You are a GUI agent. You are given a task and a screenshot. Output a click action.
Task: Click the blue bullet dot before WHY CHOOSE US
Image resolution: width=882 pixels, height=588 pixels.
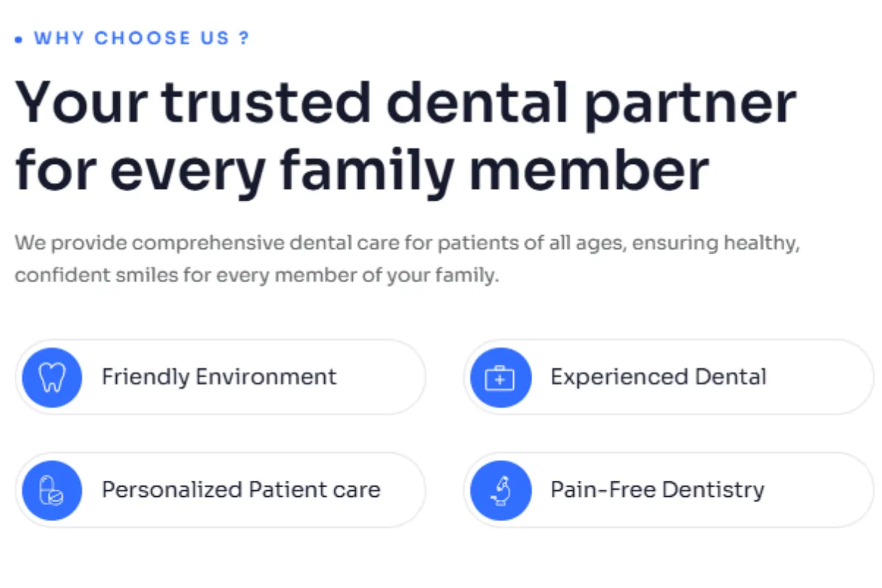click(x=19, y=40)
